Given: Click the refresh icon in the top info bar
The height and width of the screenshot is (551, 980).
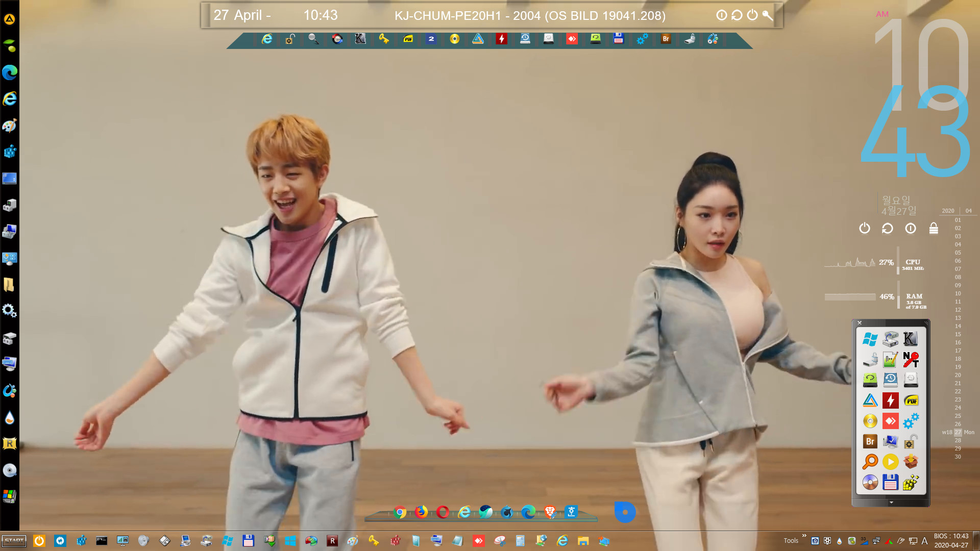Looking at the screenshot, I should click(x=737, y=15).
